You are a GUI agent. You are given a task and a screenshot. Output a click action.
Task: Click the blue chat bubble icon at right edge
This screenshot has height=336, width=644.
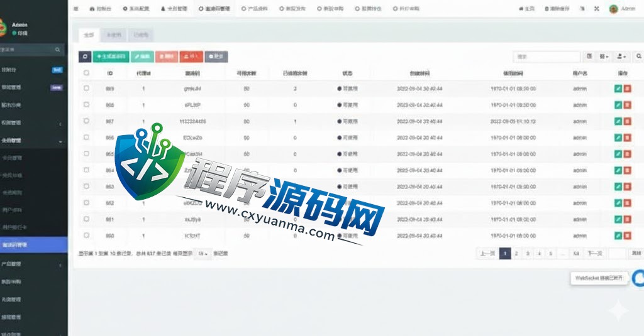pos(638,278)
